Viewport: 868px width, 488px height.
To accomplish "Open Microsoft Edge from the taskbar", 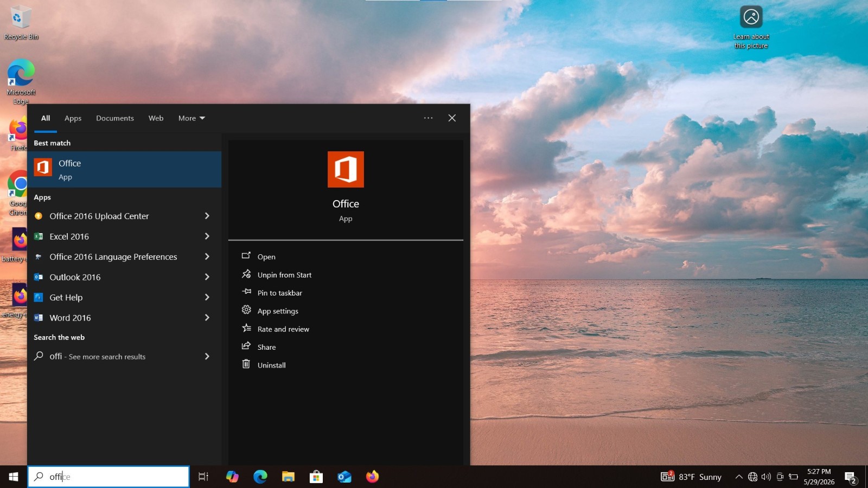I will tap(260, 477).
